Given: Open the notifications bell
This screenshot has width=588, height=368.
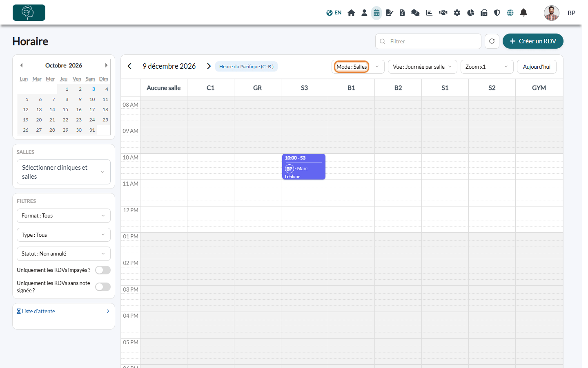Looking at the screenshot, I should coord(523,13).
